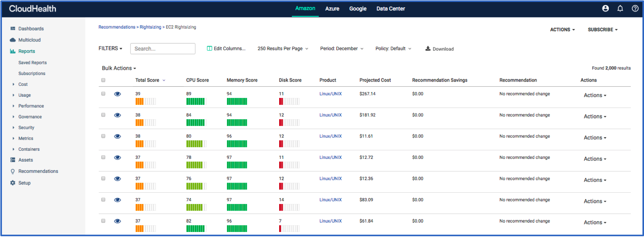
Task: Switch to the Data Center tab
Action: pyautogui.click(x=390, y=9)
